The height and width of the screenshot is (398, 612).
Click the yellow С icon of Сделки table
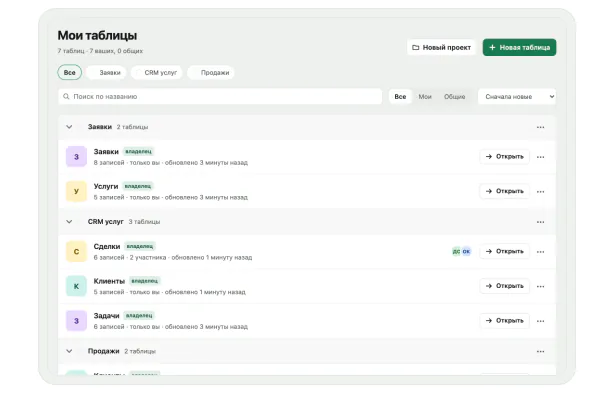[x=76, y=252]
